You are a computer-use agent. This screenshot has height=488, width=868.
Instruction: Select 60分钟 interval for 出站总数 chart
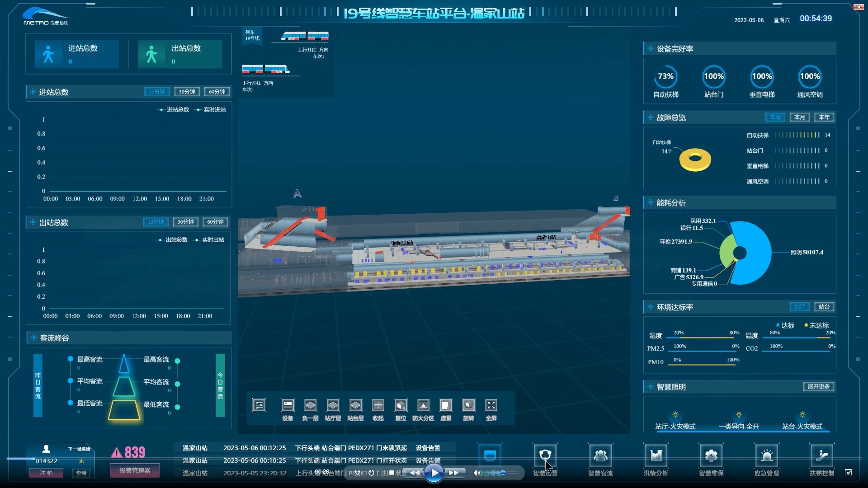coord(215,222)
